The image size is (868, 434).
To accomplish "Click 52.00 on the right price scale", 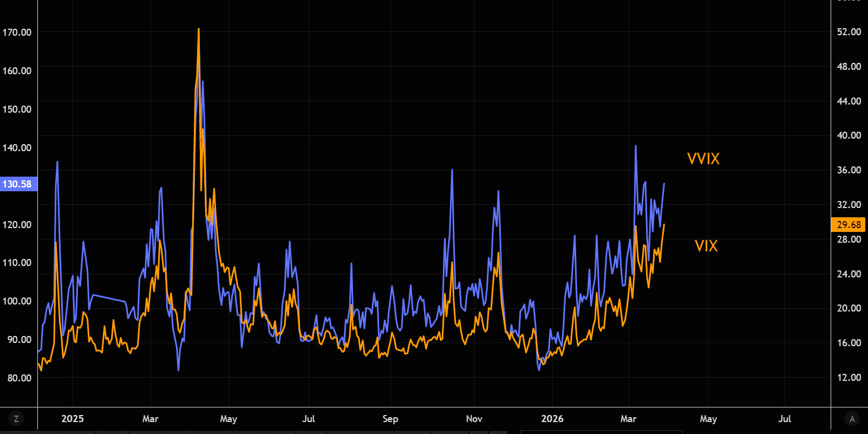I will [x=849, y=32].
